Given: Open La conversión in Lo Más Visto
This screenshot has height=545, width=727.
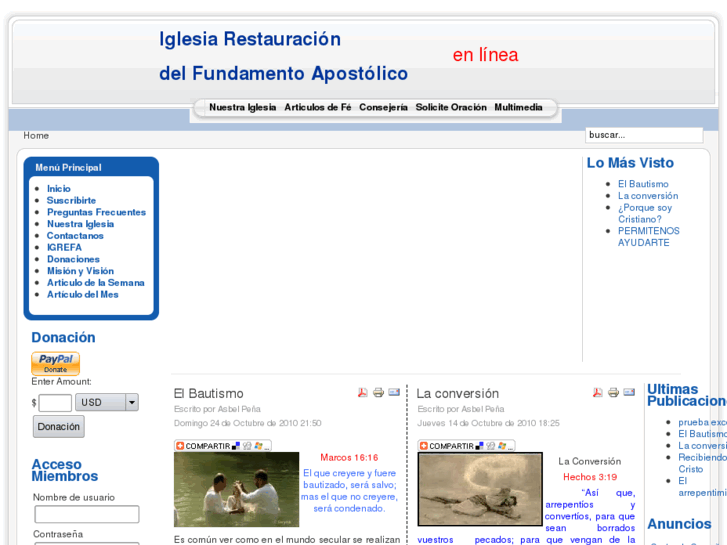Looking at the screenshot, I should point(648,196).
